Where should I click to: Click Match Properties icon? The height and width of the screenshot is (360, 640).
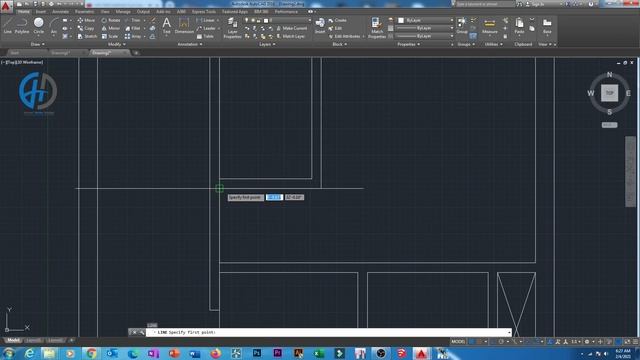[377, 28]
